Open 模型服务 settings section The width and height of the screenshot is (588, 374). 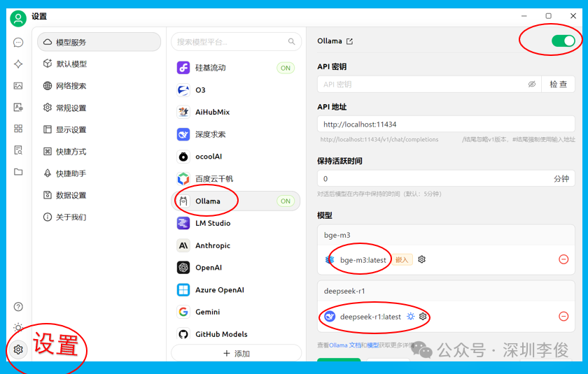tap(99, 42)
